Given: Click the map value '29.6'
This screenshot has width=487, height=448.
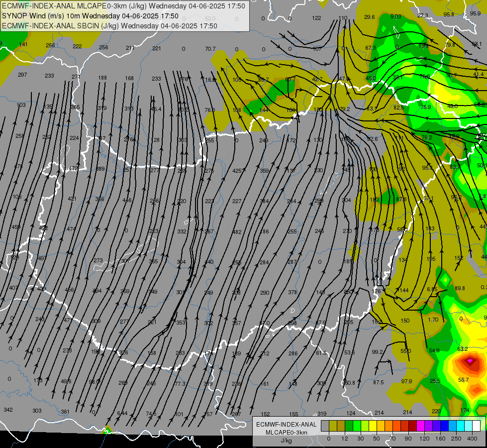Looking at the screenshot, I should [x=369, y=17].
